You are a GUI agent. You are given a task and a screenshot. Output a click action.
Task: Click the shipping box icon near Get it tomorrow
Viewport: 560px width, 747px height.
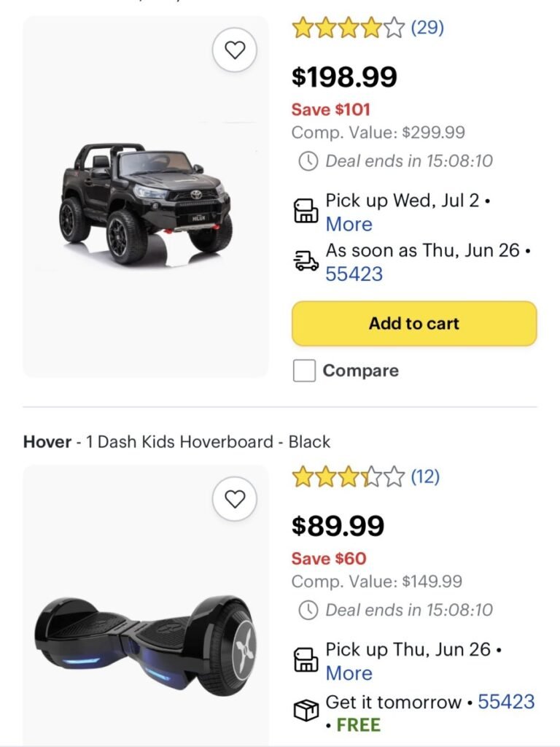tap(306, 709)
